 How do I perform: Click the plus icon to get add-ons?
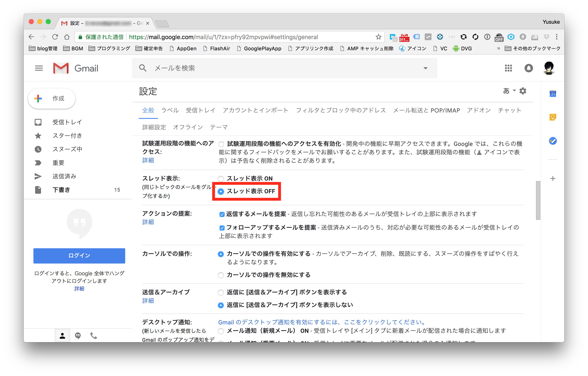553,178
